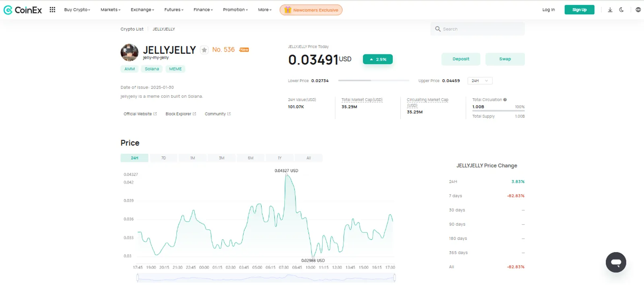Select the Solana tag

tap(152, 69)
